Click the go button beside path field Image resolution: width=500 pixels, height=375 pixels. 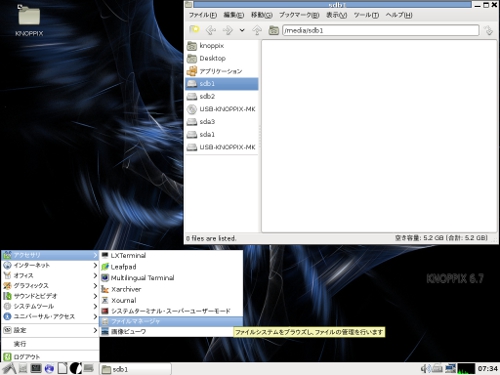[x=489, y=30]
